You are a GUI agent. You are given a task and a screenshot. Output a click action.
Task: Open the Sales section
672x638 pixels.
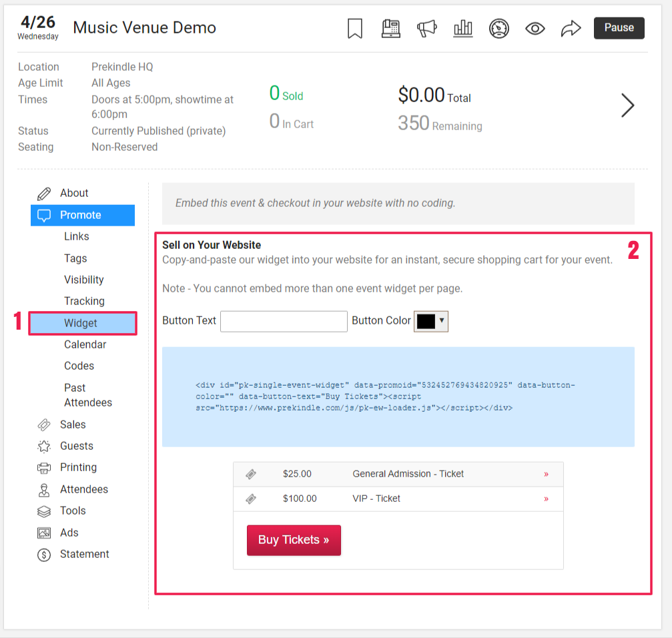pos(73,424)
